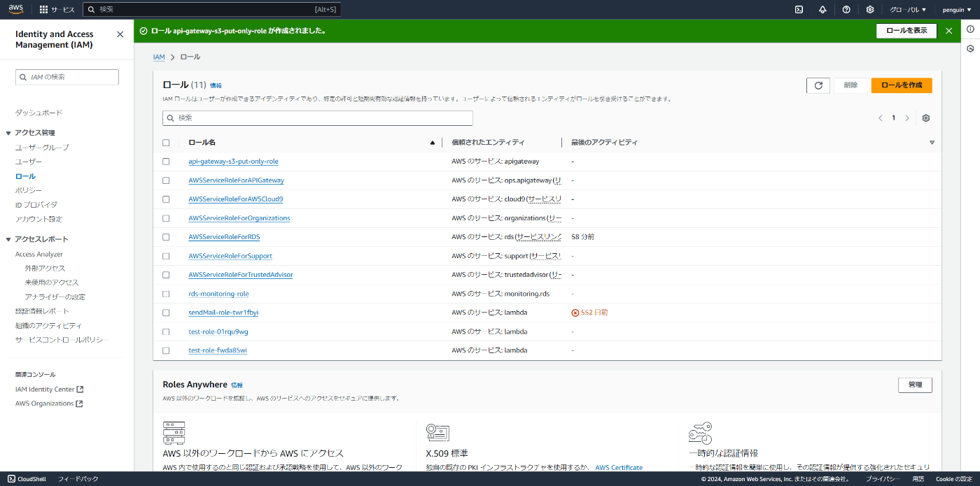The image size is (980, 486).
Task: Open the AWSServiceRoleForTrustedAdvisor link
Action: coord(241,275)
